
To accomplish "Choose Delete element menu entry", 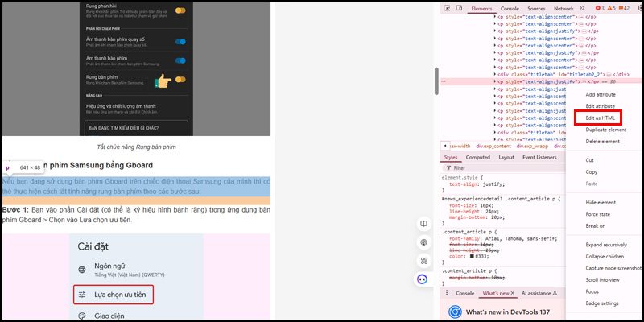I will [602, 142].
